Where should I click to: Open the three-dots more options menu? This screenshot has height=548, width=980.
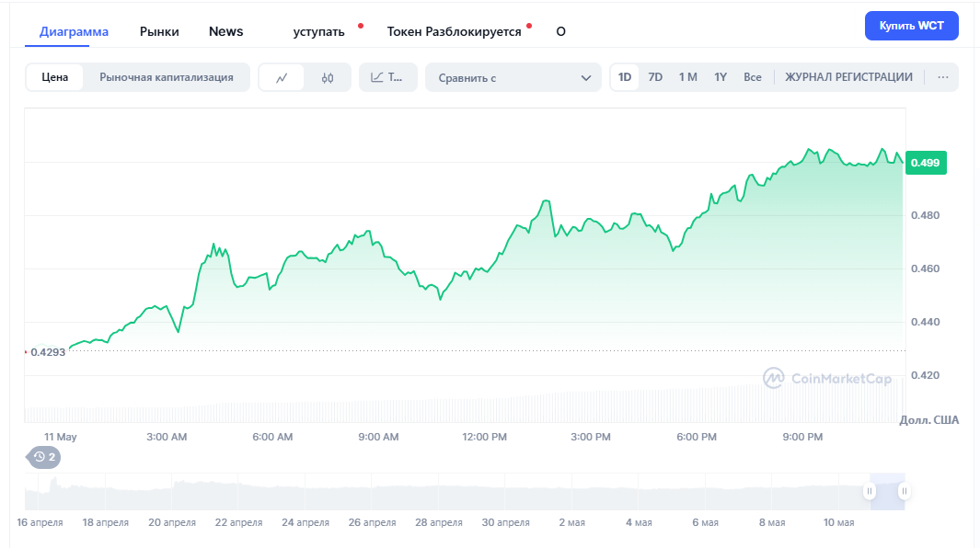pos(942,77)
